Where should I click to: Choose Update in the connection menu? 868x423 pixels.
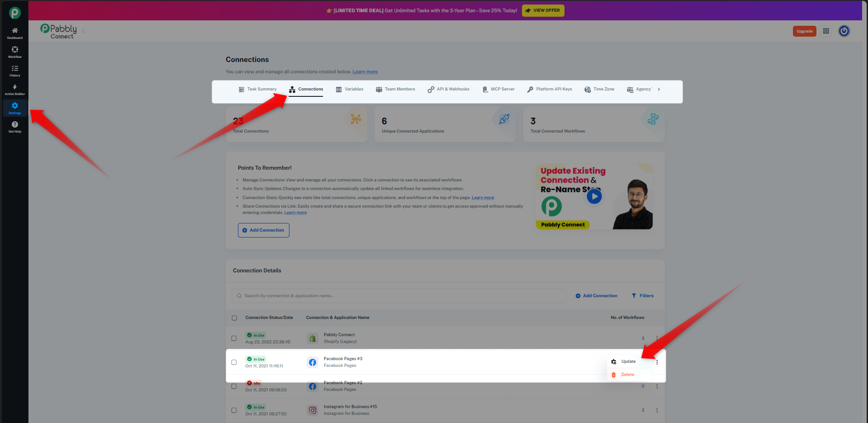pyautogui.click(x=629, y=361)
